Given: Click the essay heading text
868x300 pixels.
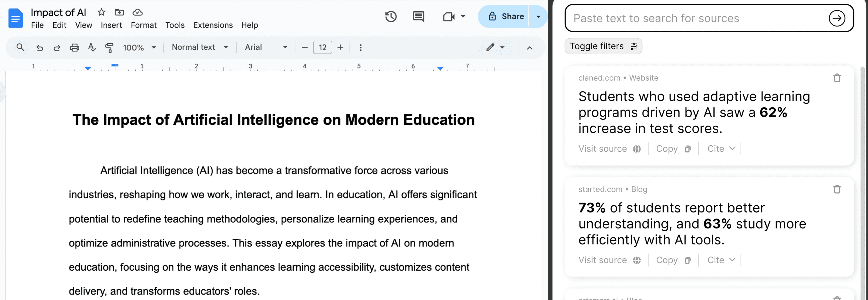Looking at the screenshot, I should (274, 120).
